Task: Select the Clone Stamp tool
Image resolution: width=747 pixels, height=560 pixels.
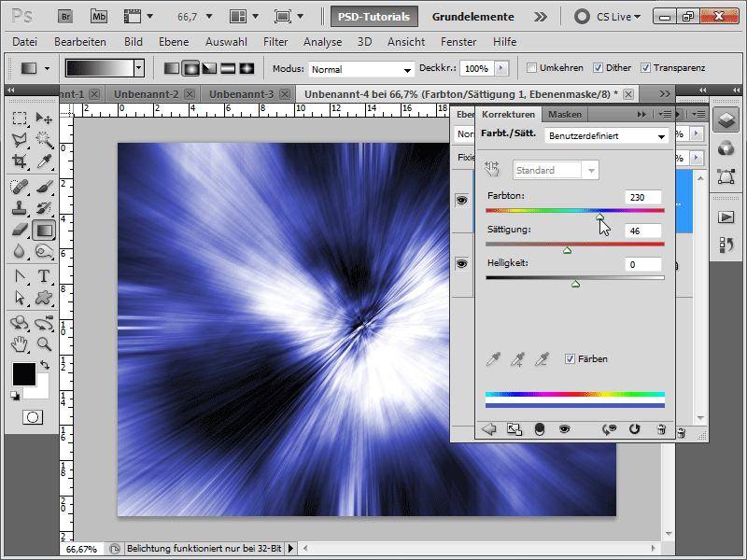Action: click(20, 208)
